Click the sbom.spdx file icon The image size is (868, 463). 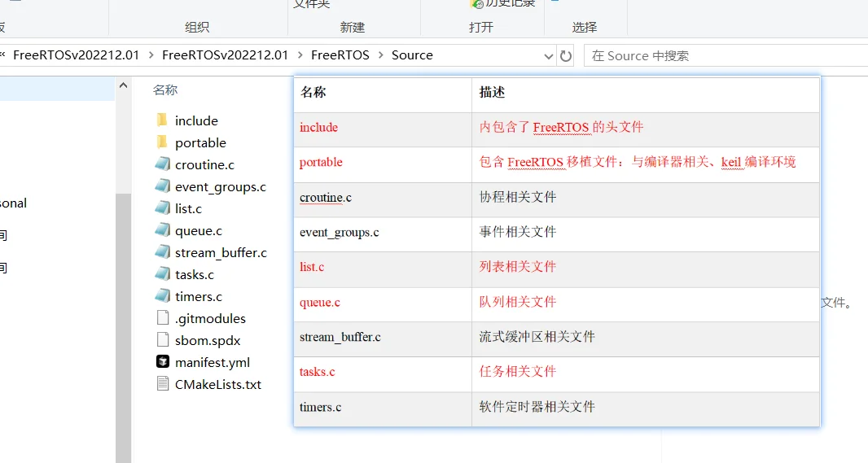coord(163,339)
